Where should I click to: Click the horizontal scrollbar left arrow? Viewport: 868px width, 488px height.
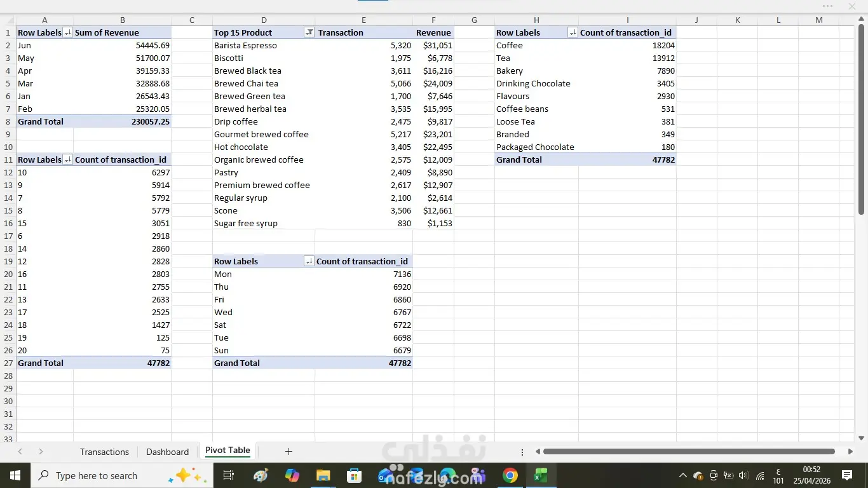pos(538,452)
